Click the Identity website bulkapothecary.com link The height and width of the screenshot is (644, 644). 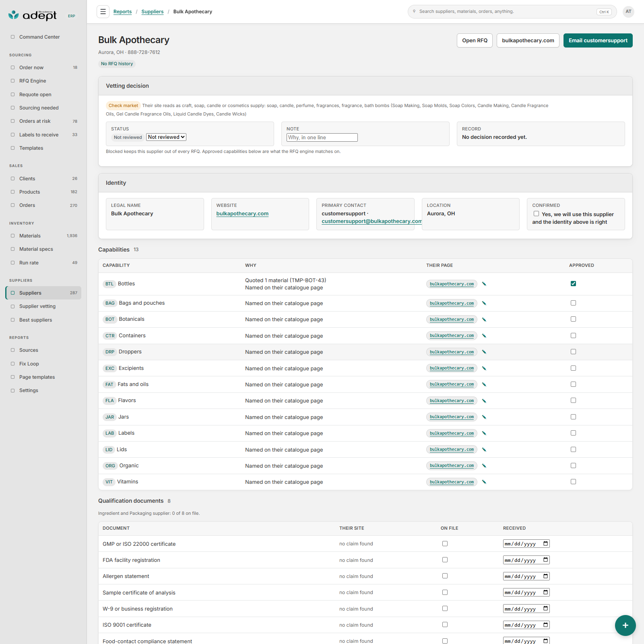[242, 214]
